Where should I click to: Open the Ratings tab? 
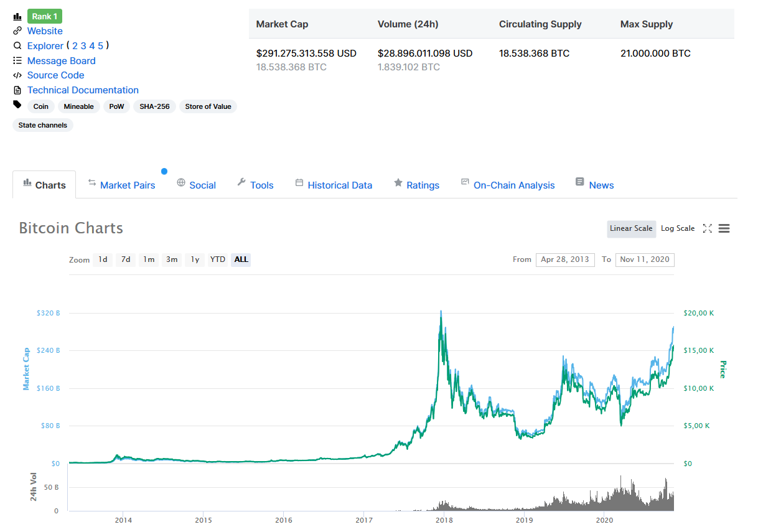click(416, 185)
